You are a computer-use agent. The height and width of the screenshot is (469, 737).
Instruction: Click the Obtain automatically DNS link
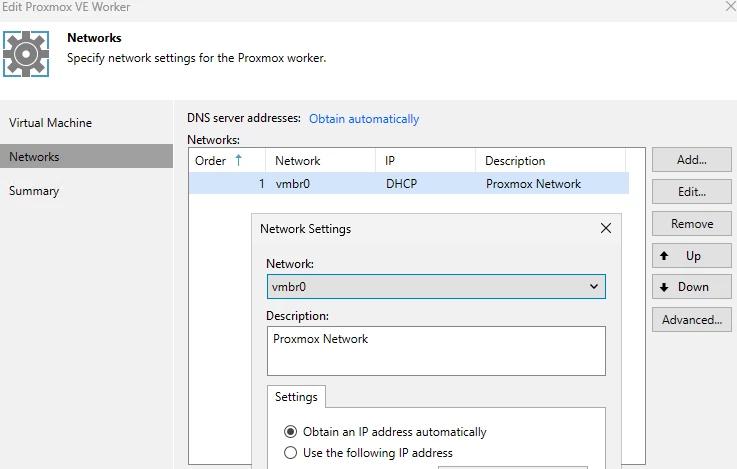point(364,119)
